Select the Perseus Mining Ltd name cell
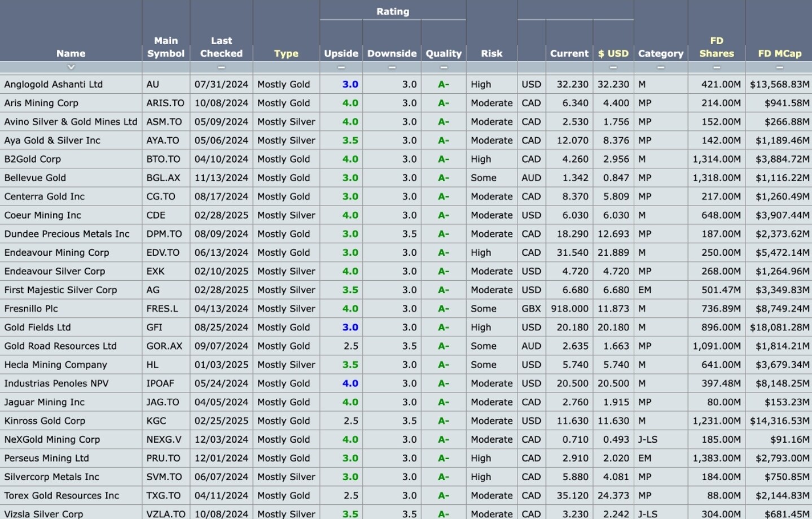 coord(47,458)
